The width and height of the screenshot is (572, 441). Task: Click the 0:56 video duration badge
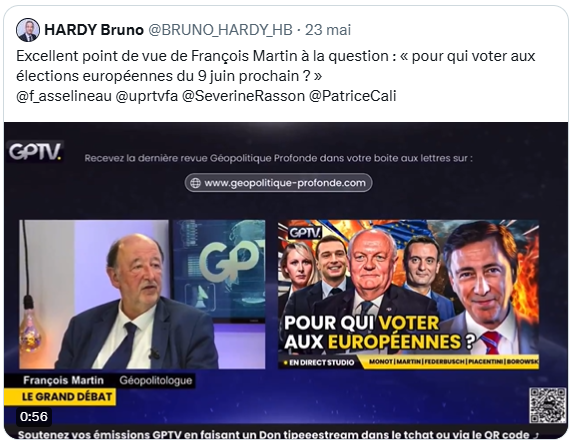(x=34, y=417)
